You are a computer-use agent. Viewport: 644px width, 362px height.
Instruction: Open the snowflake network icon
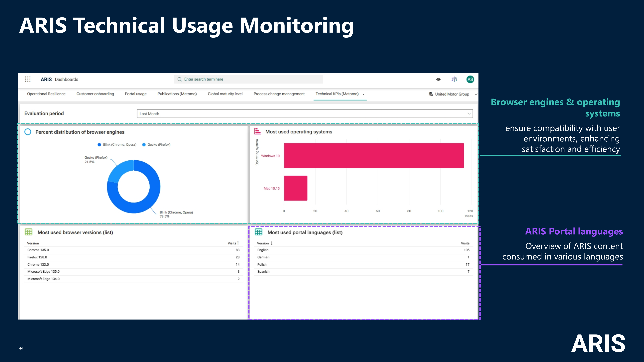point(454,79)
